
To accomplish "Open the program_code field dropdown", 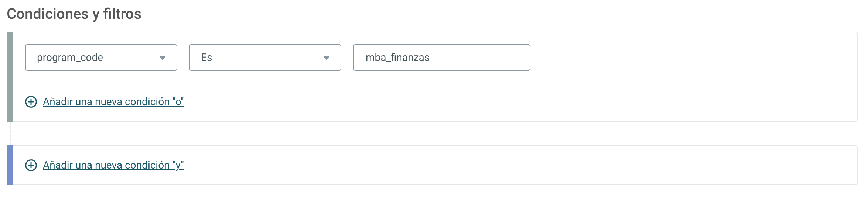I will 101,58.
